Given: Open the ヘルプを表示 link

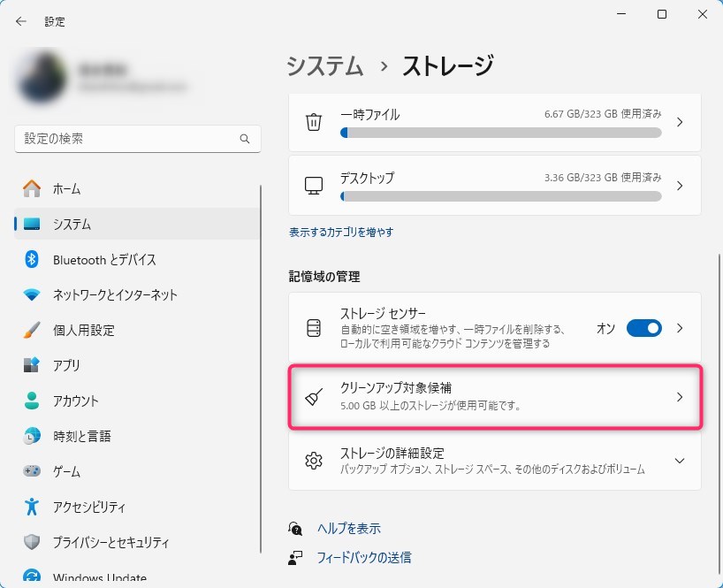Looking at the screenshot, I should point(348,528).
